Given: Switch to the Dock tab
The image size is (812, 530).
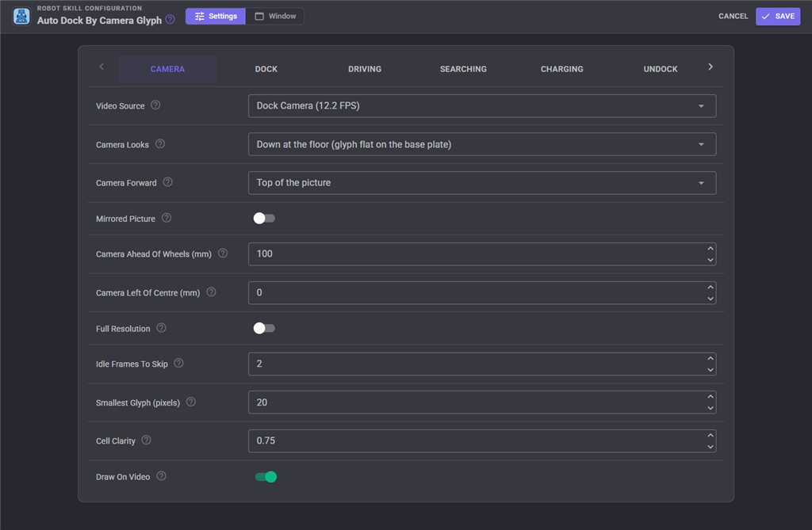Looking at the screenshot, I should 266,70.
